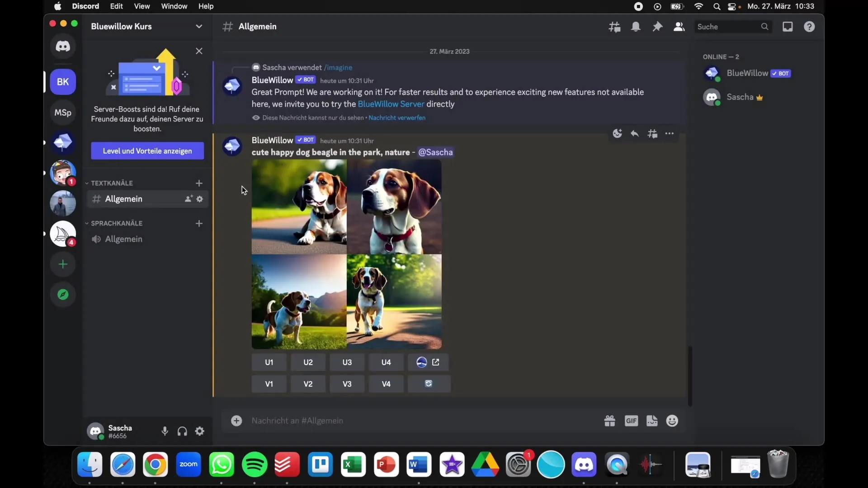868x488 pixels.
Task: Toggle member list icon
Action: (x=679, y=27)
